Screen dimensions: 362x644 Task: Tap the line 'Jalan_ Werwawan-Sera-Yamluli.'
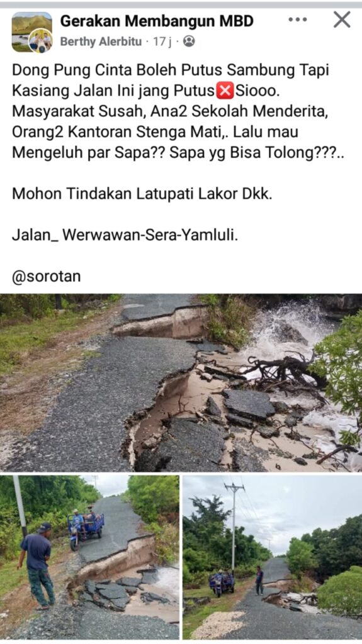[x=125, y=235]
